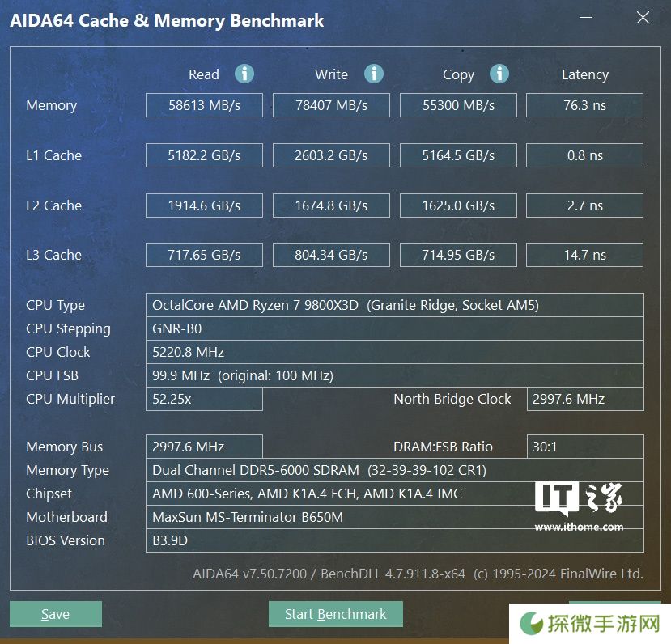Click the North Bridge Clock label
Screen dimensions: 671x644
tap(452, 400)
